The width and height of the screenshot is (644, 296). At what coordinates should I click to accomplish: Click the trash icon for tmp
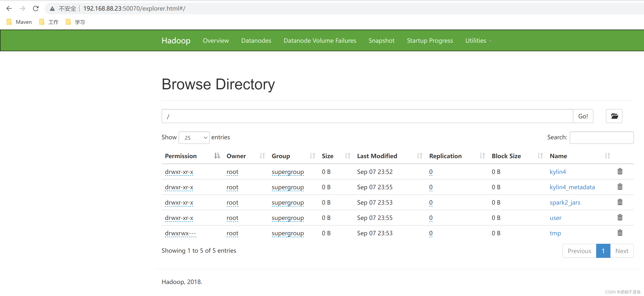(x=620, y=233)
